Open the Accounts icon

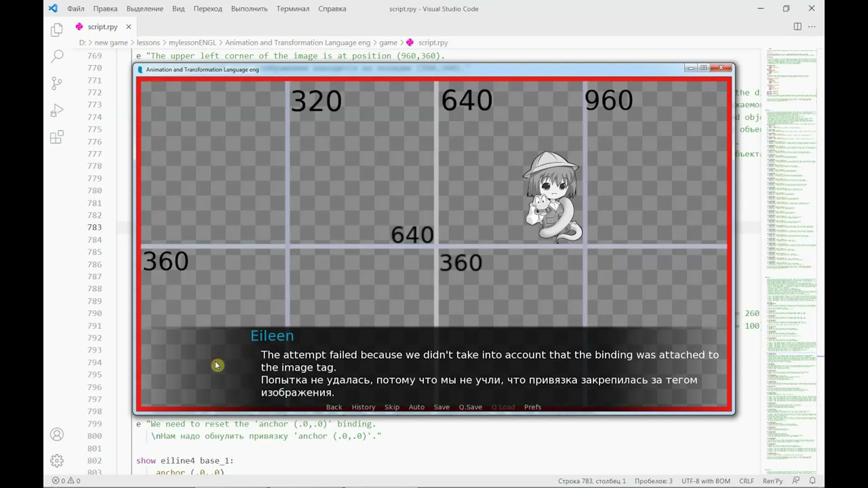(x=57, y=434)
